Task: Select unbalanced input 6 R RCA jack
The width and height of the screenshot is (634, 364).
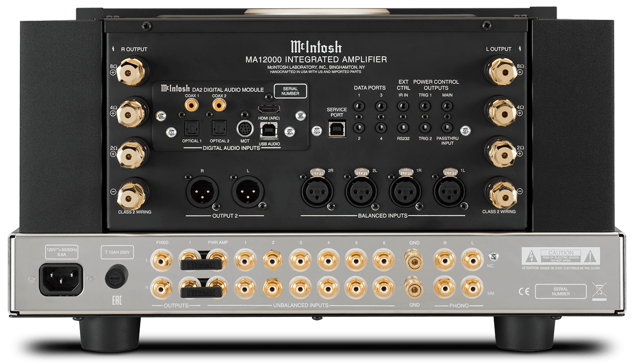Action: pyautogui.click(x=383, y=287)
